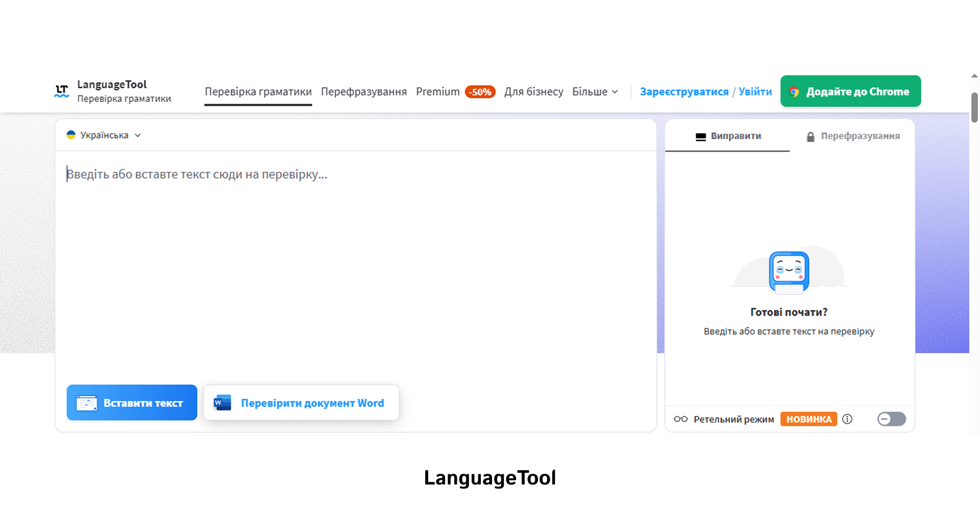Click the Word document icon

point(220,402)
